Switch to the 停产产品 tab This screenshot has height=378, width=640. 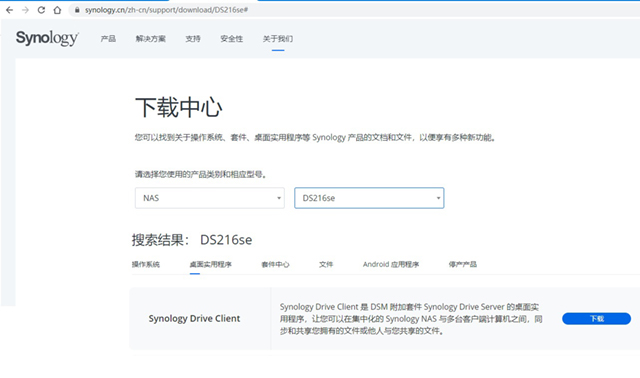click(x=463, y=265)
